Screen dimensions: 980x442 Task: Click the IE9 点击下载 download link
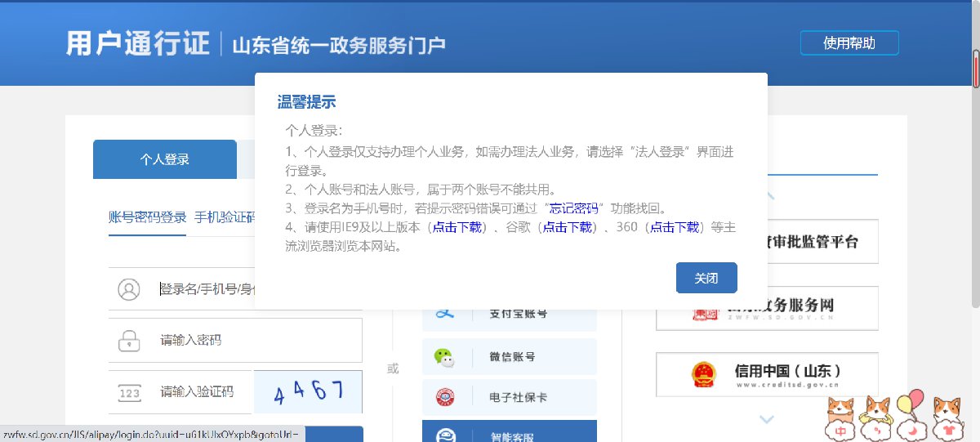click(x=458, y=227)
